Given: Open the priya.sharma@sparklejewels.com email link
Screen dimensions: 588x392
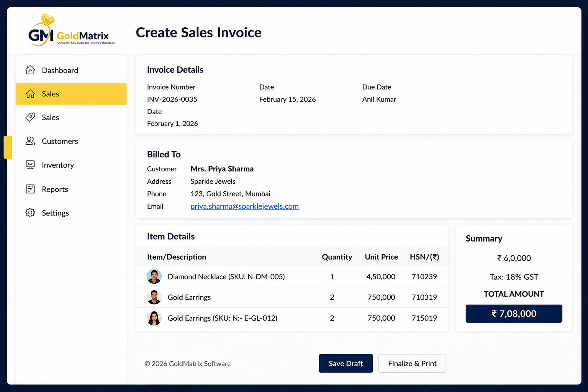Looking at the screenshot, I should tap(244, 206).
